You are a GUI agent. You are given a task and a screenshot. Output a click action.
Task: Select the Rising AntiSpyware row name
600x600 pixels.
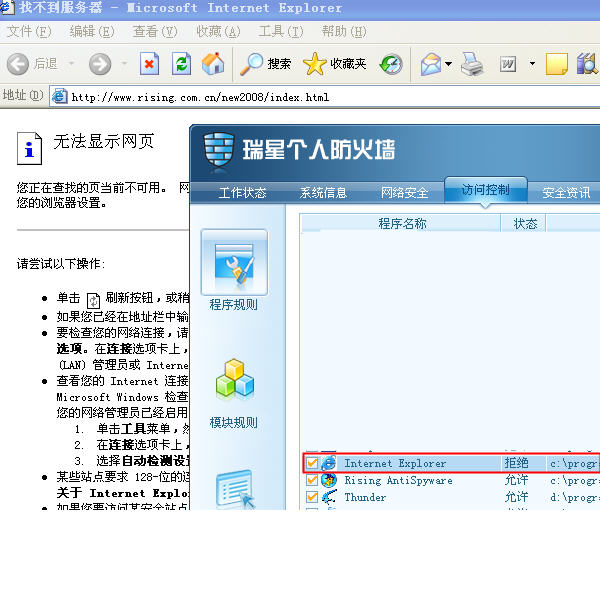tap(398, 480)
